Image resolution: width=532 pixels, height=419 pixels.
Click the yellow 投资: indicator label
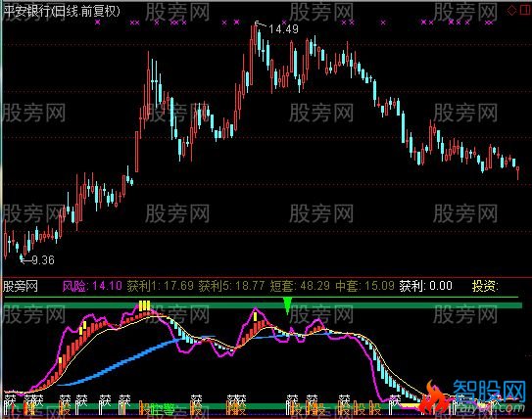(485, 286)
